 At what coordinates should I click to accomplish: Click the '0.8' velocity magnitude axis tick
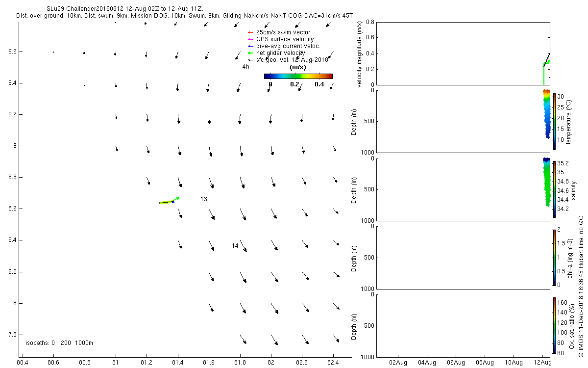click(370, 23)
